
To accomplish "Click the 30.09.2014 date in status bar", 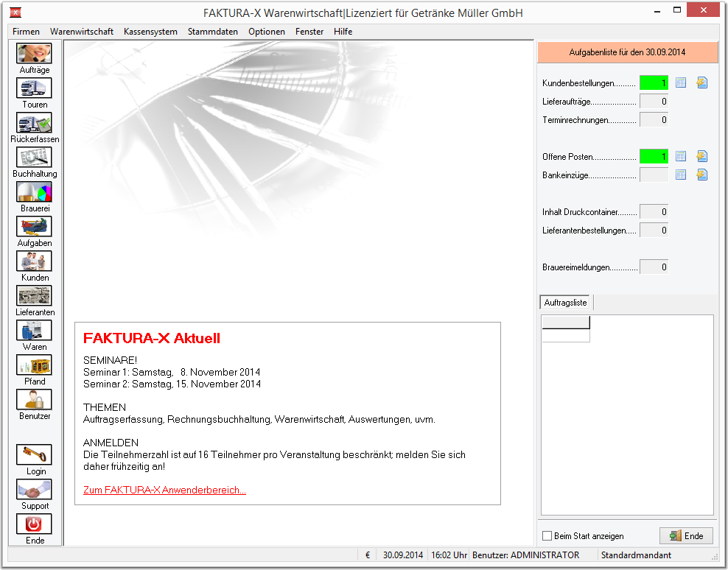I will point(403,555).
